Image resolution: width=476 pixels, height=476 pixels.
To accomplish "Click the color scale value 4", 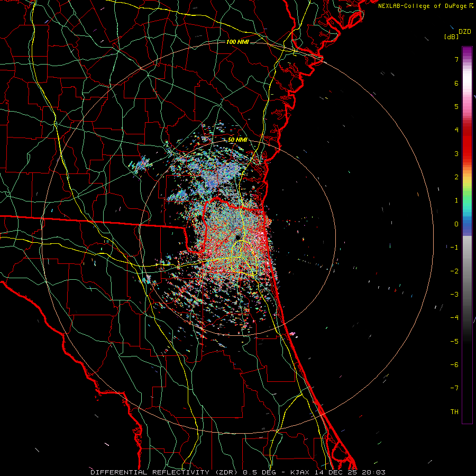I will [x=456, y=130].
